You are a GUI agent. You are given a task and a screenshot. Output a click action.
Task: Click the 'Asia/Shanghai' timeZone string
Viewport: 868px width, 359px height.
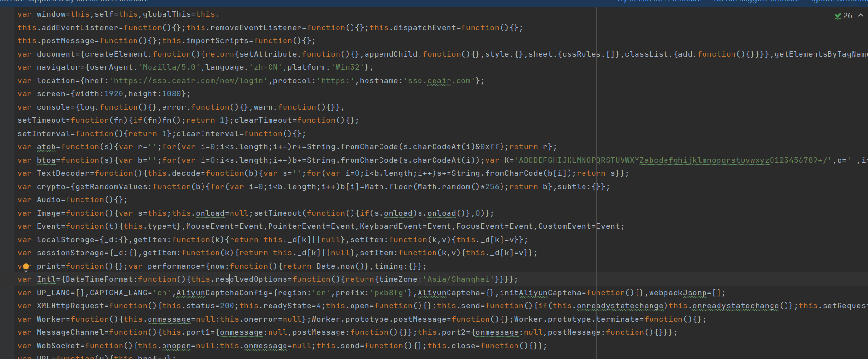coord(459,279)
